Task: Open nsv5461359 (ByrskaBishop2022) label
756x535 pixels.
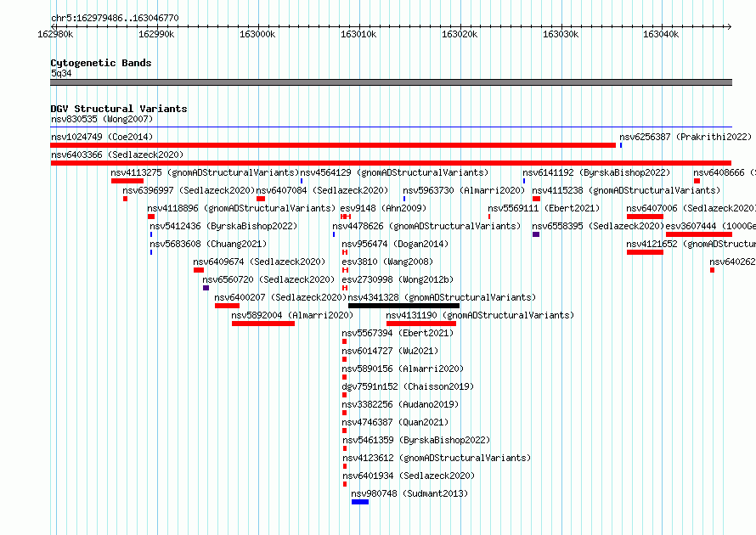Action: [416, 440]
